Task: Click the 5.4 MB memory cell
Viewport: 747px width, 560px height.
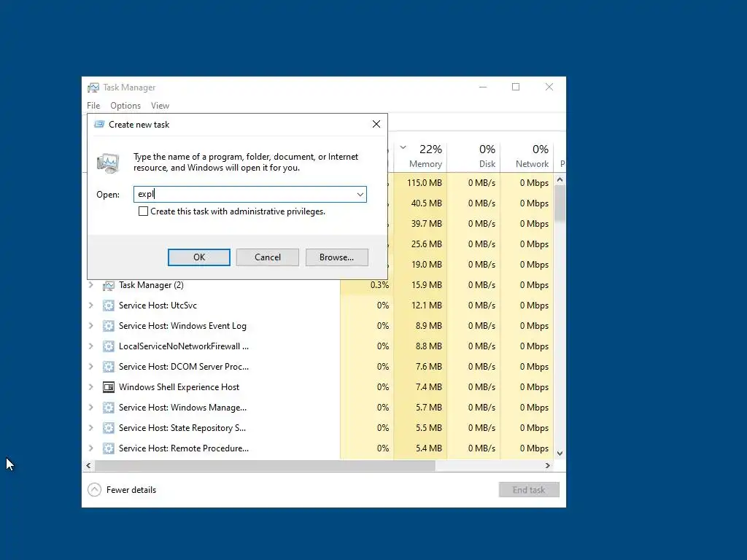Action: tap(421, 448)
